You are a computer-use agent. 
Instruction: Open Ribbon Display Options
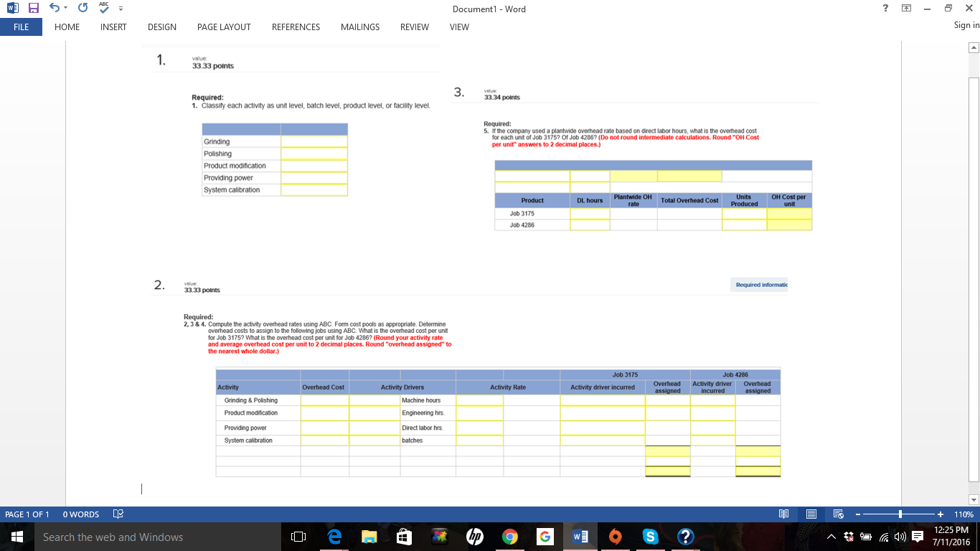906,9
